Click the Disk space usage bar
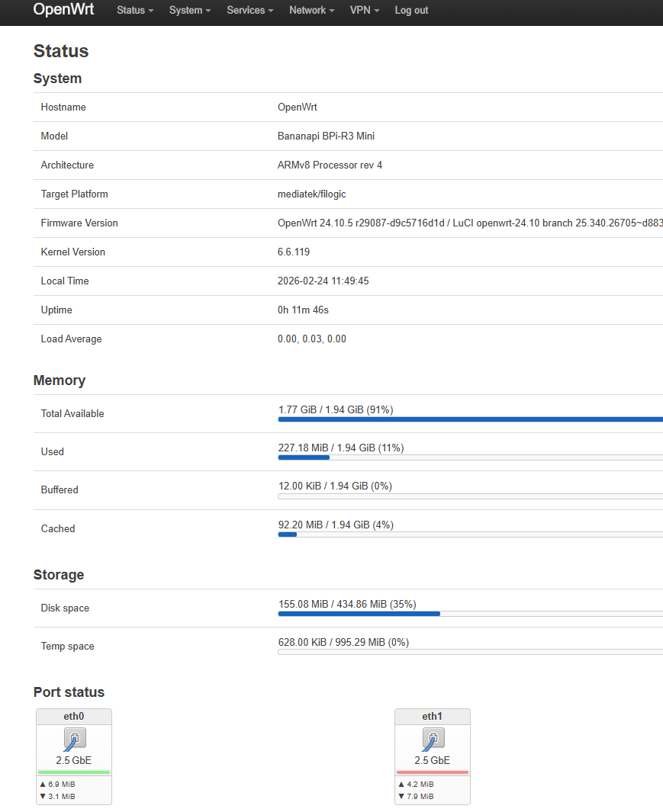Viewport: 663px width, 812px height. pyautogui.click(x=470, y=614)
